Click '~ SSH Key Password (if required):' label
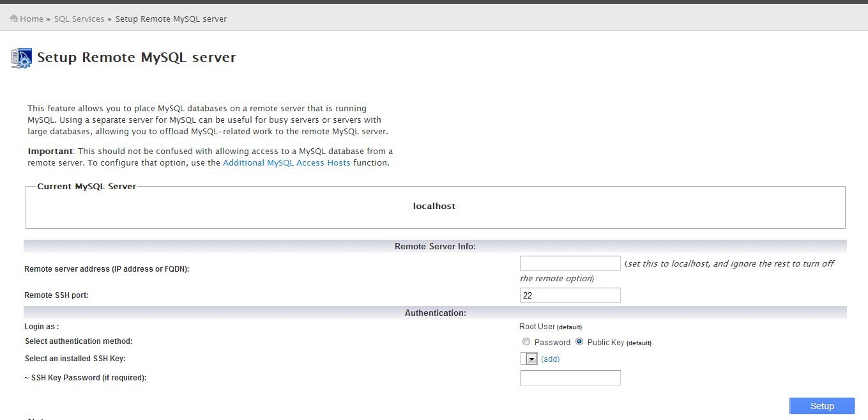This screenshot has height=420, width=868. [86, 378]
